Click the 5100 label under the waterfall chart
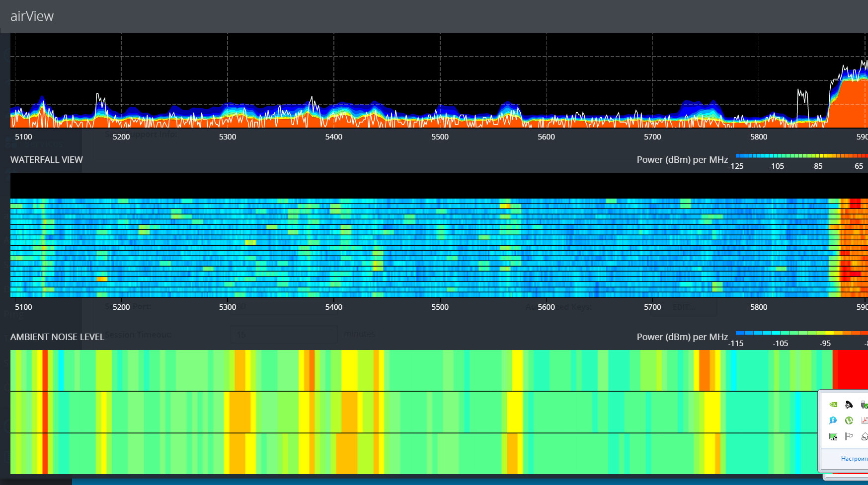The height and width of the screenshot is (485, 868). point(23,307)
